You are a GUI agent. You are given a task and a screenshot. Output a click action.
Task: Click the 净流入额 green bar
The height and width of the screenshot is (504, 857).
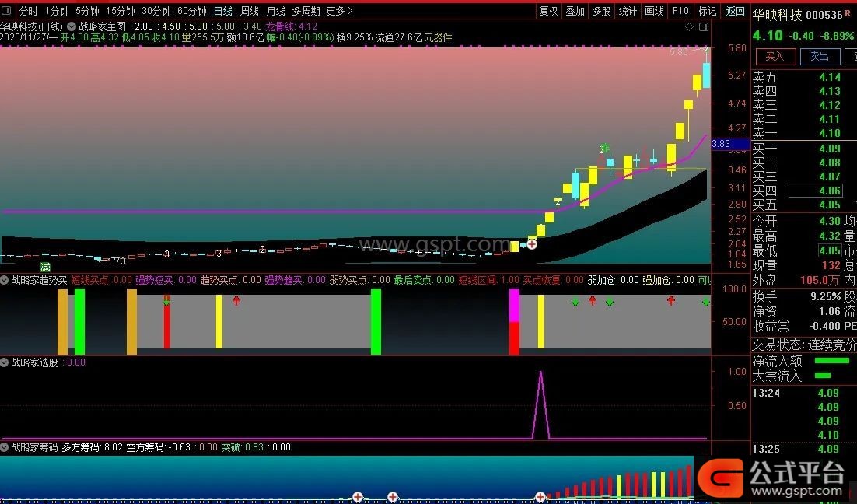pyautogui.click(x=832, y=361)
